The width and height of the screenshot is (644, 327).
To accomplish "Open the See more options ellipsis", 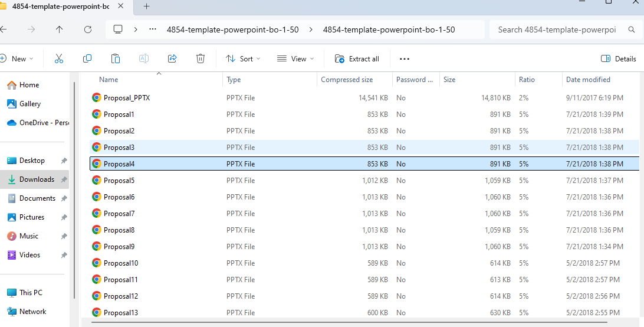I will (x=404, y=58).
